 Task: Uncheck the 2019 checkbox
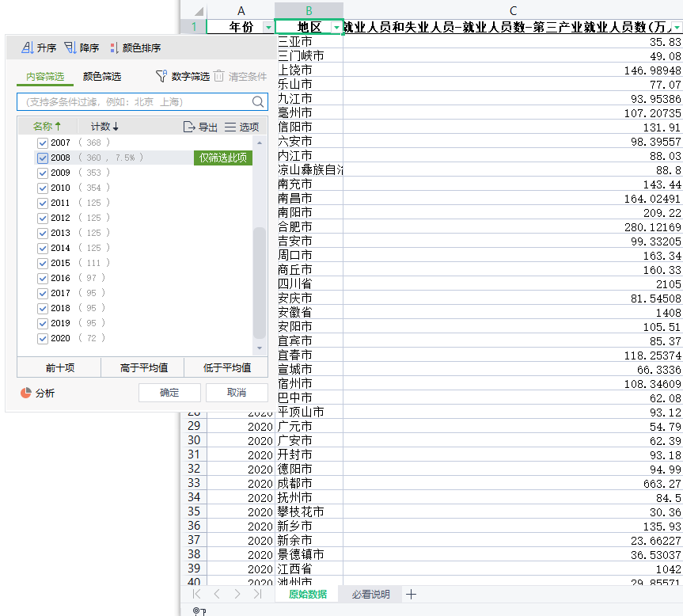point(42,323)
